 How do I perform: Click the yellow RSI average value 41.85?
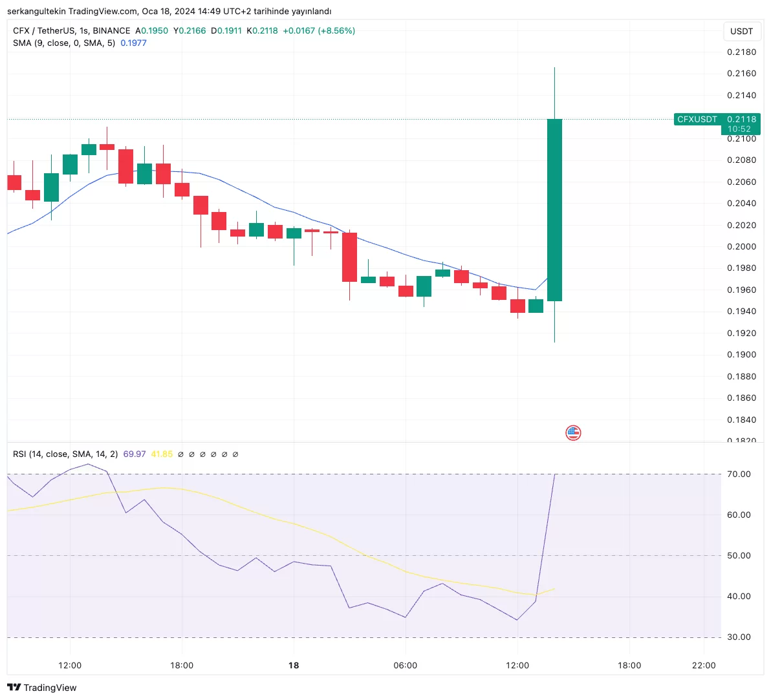click(x=162, y=454)
